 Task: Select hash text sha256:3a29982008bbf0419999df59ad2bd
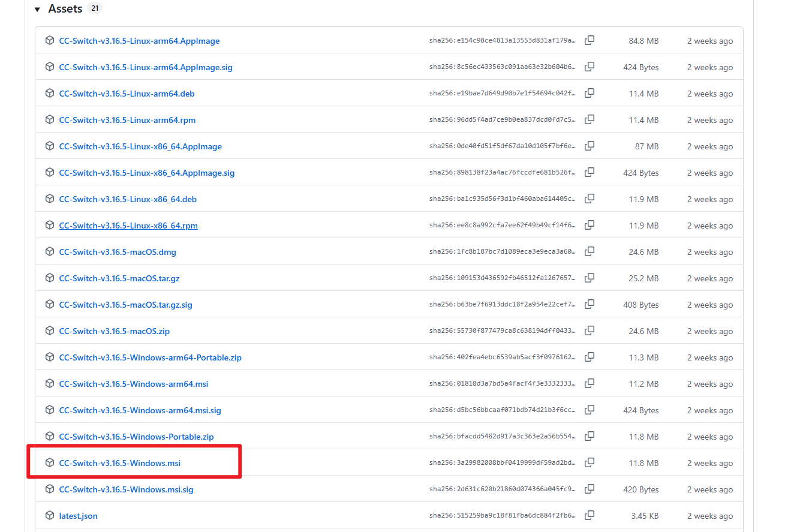click(503, 463)
